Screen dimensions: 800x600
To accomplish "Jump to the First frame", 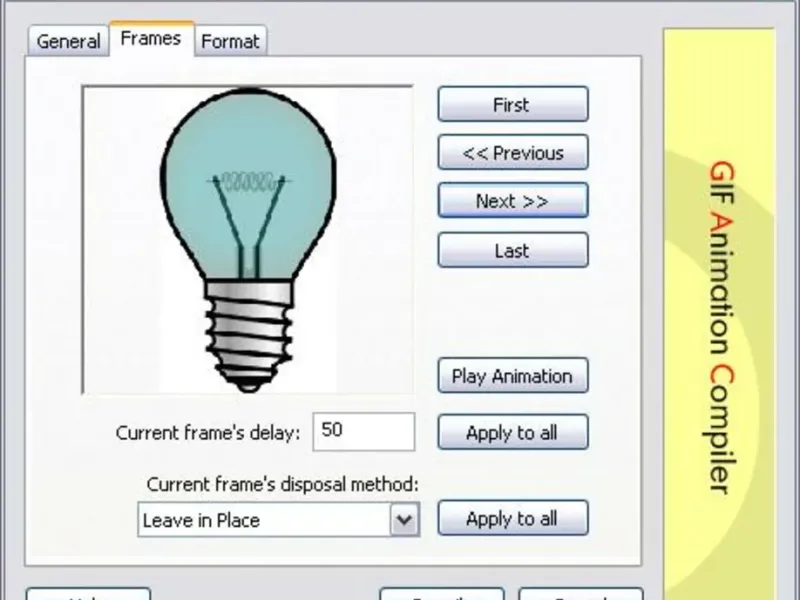I will click(x=512, y=105).
